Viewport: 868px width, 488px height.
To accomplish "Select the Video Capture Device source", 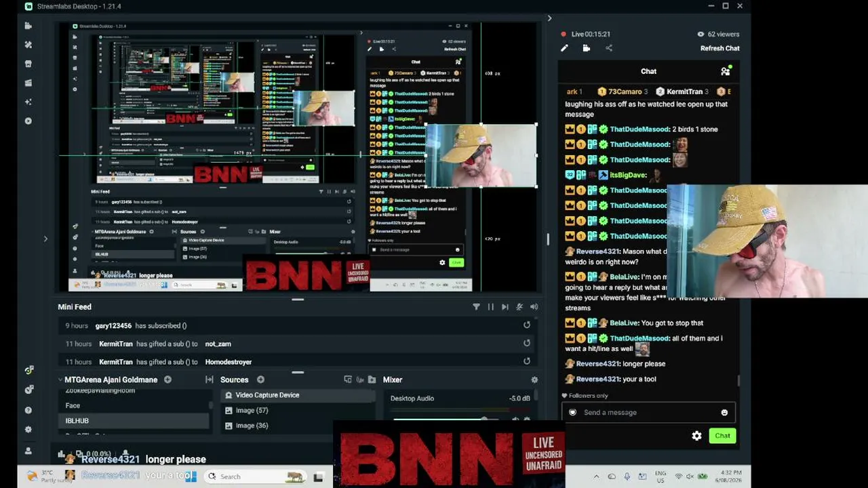I will point(298,395).
